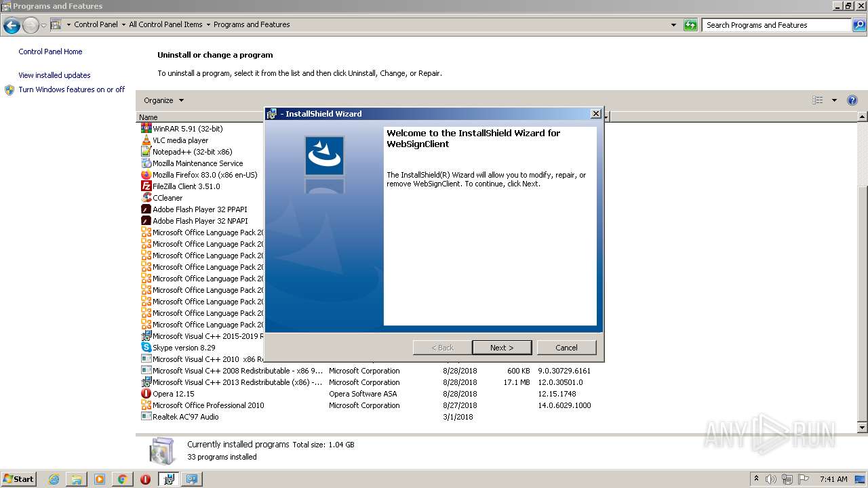Click the Opera 12.15 icon in list
This screenshot has height=488, width=868.
click(x=146, y=393)
